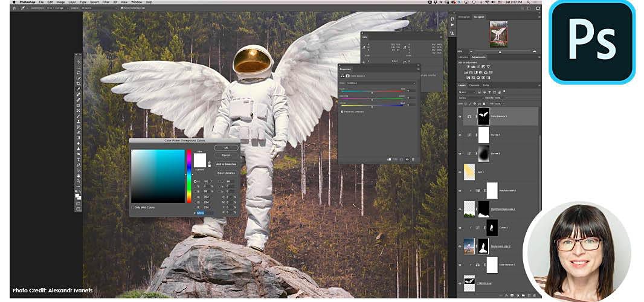Image resolution: width=644 pixels, height=302 pixels.
Task: Select the Color Balance 2 layer mask thumbnail
Action: (x=484, y=117)
